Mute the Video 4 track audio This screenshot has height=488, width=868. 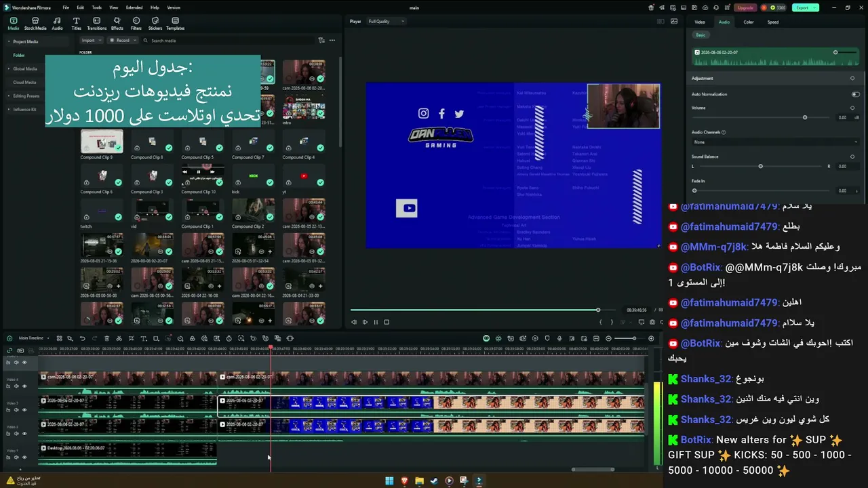pos(16,386)
